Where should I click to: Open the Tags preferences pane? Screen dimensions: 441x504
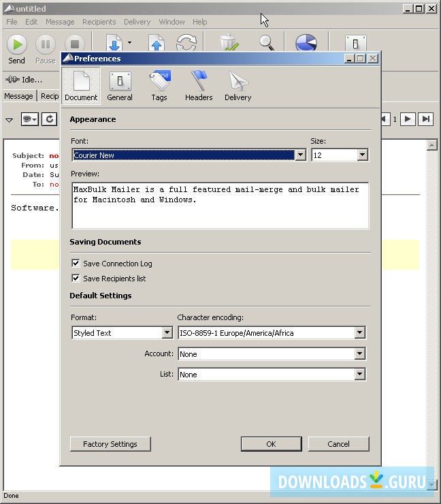(x=159, y=86)
